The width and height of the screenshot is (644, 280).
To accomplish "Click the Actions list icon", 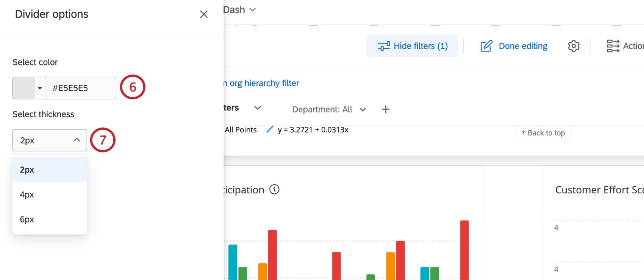I will coord(613,46).
